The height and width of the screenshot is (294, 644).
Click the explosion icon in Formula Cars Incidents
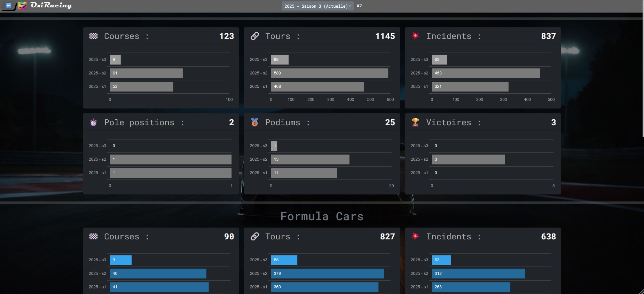point(415,236)
